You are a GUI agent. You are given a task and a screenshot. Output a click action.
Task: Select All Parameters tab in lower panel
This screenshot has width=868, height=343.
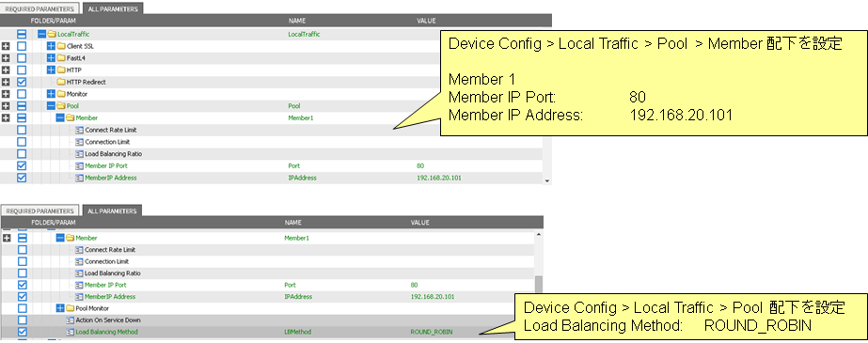112,211
